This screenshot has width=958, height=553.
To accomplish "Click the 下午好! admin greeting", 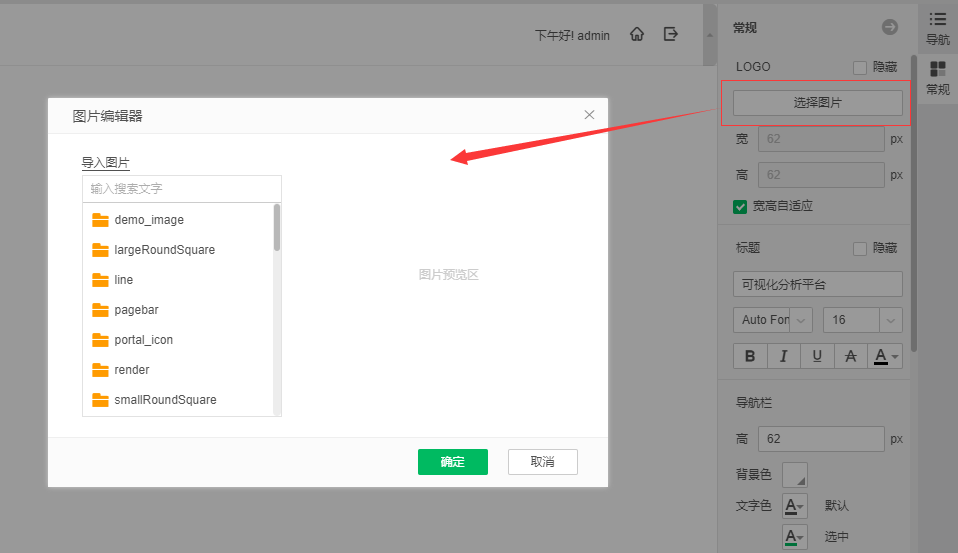I will [x=572, y=35].
